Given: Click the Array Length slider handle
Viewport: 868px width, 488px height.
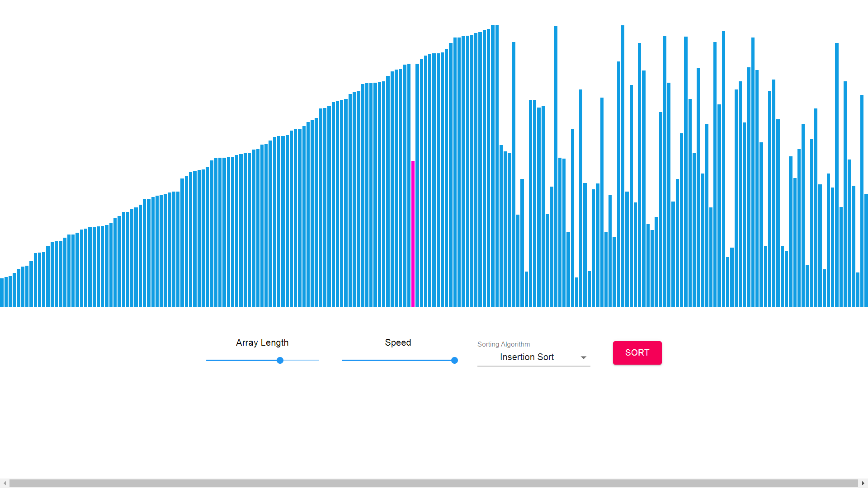Looking at the screenshot, I should (x=279, y=360).
